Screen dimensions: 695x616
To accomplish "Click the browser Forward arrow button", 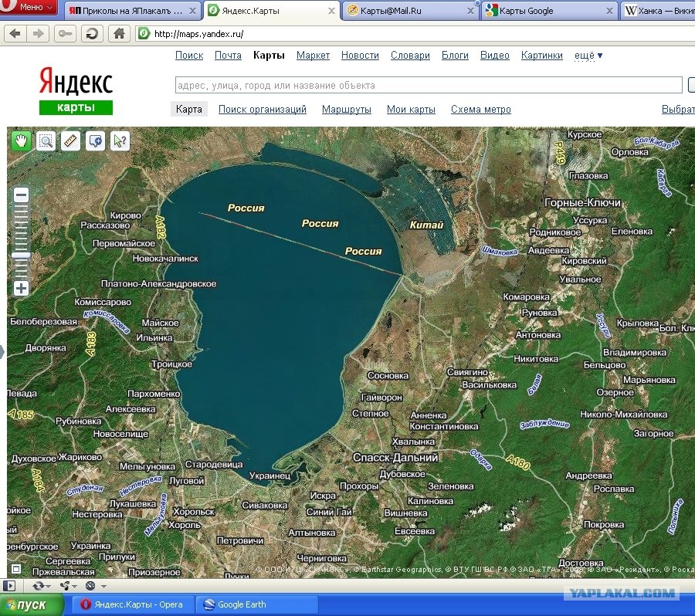I will pos(38,34).
